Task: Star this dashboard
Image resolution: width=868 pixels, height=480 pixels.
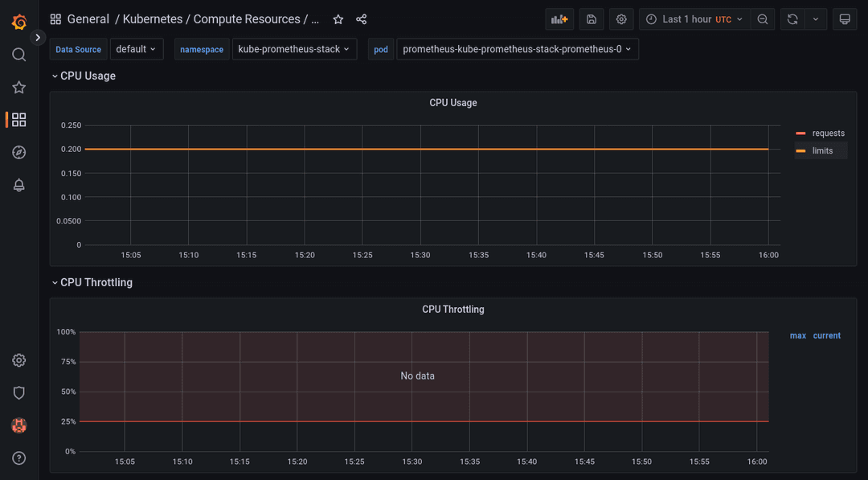Action: coord(338,18)
